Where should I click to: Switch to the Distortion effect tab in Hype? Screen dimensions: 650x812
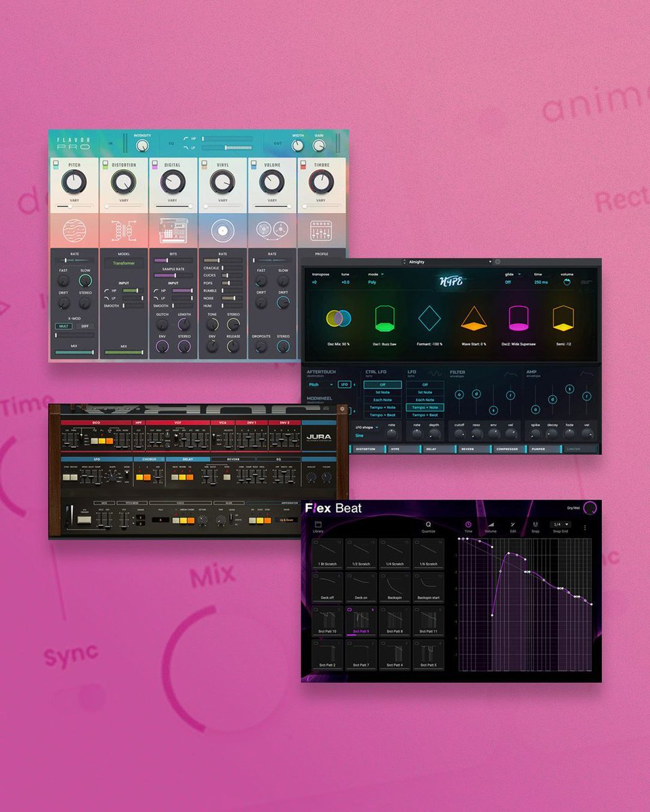(369, 449)
